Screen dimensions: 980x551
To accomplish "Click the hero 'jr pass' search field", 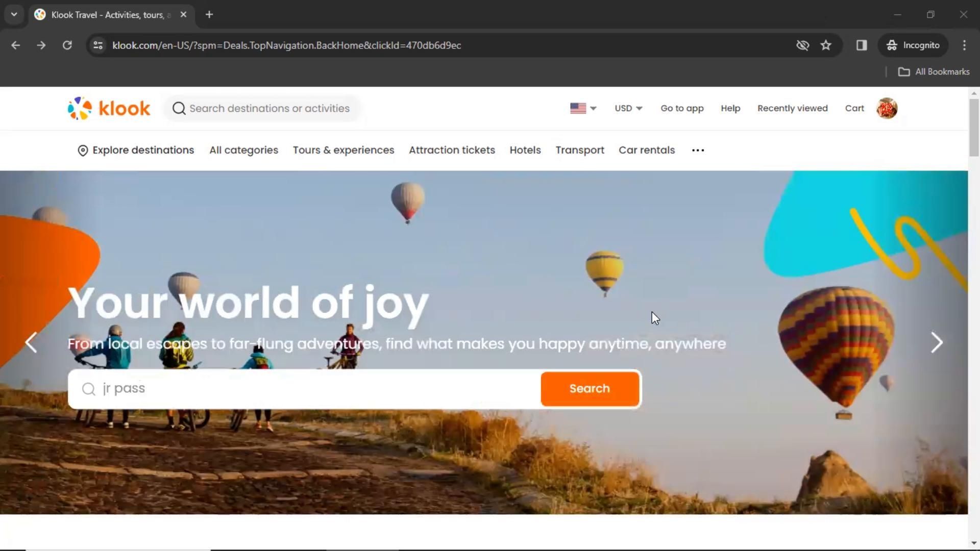I will [x=306, y=389].
